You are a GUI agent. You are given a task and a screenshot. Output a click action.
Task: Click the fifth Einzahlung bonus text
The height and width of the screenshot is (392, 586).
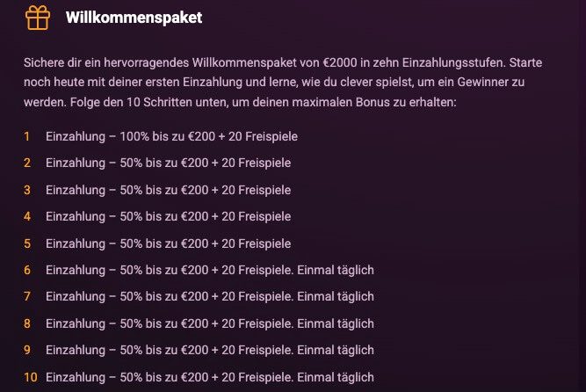click(x=168, y=243)
